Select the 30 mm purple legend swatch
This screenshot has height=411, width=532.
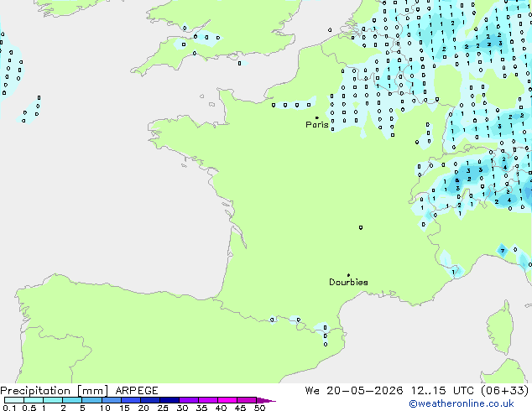click(189, 400)
